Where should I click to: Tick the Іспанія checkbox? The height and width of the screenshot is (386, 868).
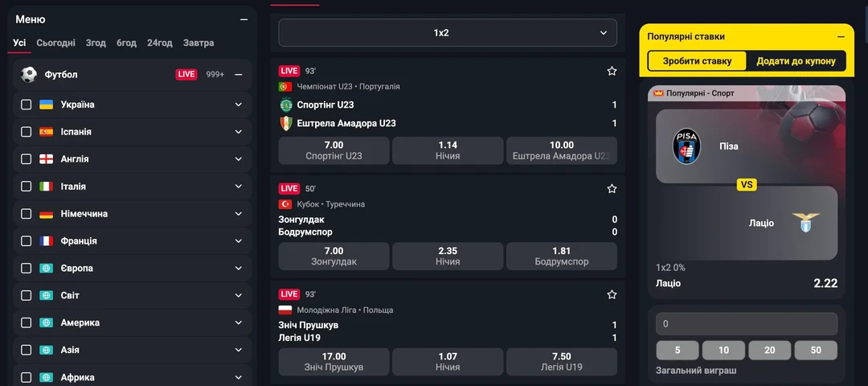(26, 132)
